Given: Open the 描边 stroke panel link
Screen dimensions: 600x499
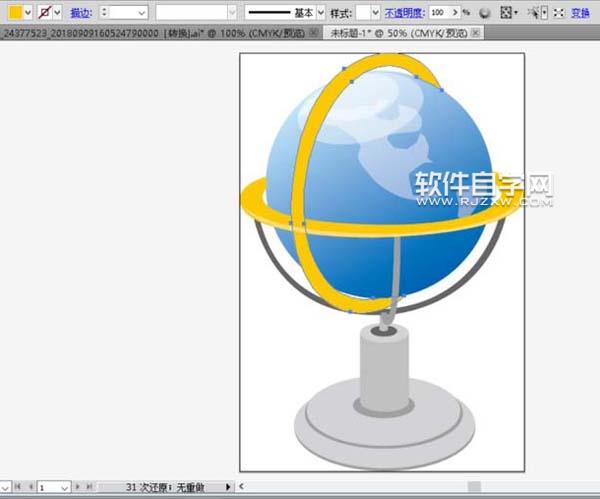Looking at the screenshot, I should pyautogui.click(x=81, y=13).
